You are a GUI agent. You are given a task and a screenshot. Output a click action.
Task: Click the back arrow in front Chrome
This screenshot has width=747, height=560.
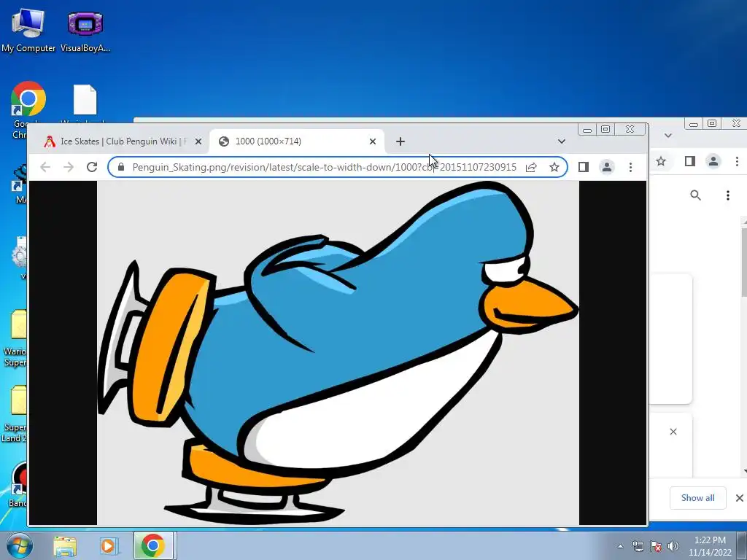tap(45, 167)
